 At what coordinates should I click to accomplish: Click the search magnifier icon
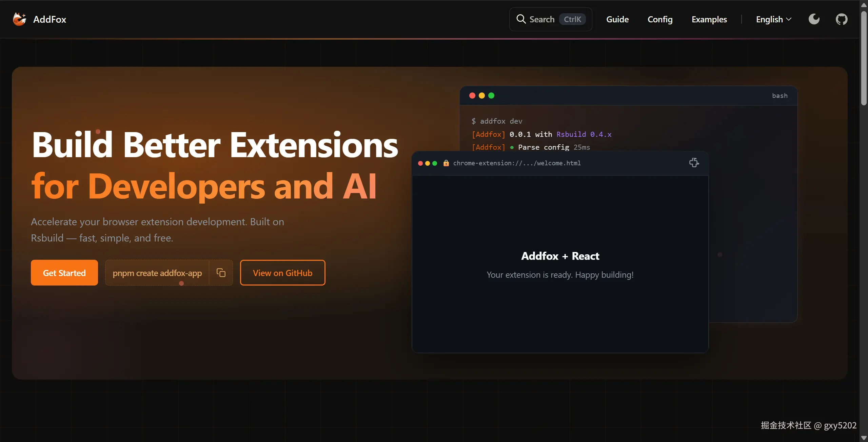[x=521, y=19]
